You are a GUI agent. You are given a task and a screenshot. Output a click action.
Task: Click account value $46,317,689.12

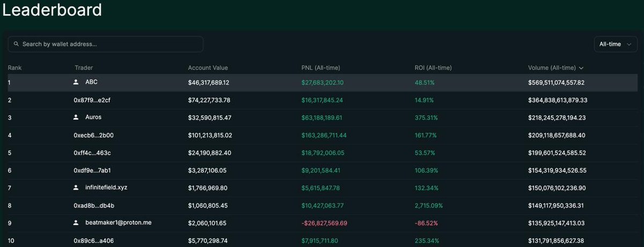click(x=209, y=83)
